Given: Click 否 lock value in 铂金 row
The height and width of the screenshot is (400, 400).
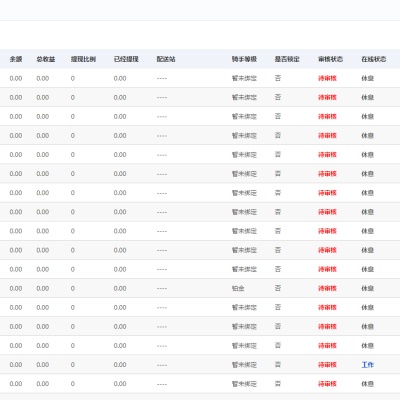Looking at the screenshot, I should coord(278,288).
